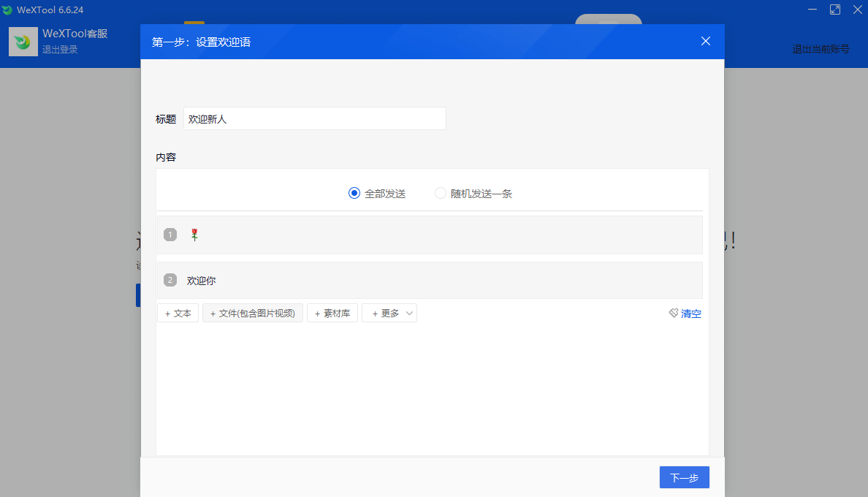Choose the 随机发送一条 radio option
This screenshot has width=868, height=497.
(x=441, y=194)
